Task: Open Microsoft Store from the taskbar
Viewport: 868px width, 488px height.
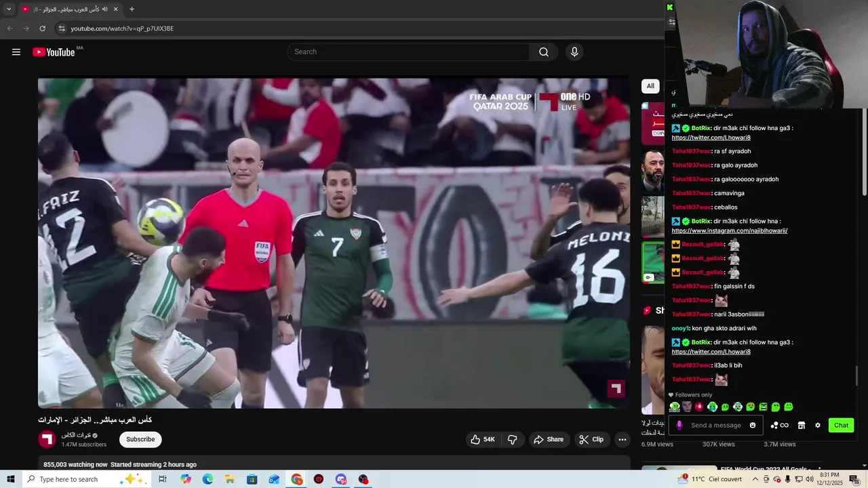Action: 252,479
